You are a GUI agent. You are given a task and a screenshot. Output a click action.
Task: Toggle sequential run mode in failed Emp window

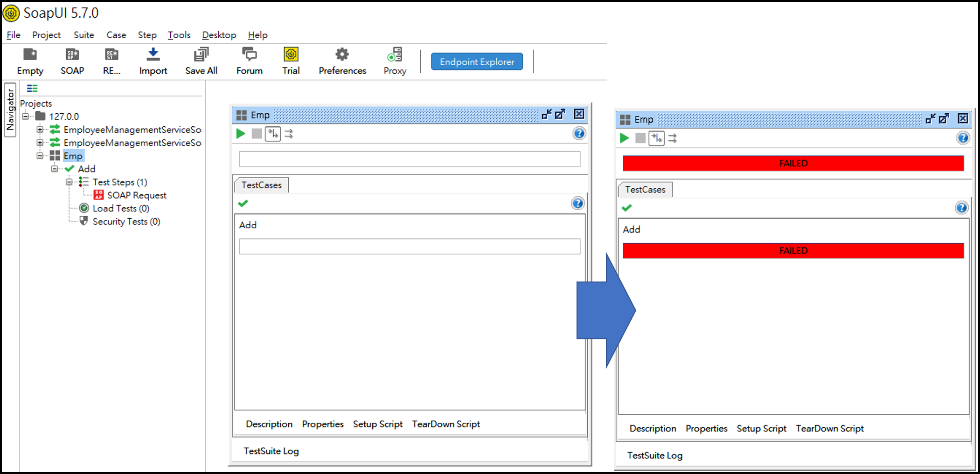click(656, 138)
